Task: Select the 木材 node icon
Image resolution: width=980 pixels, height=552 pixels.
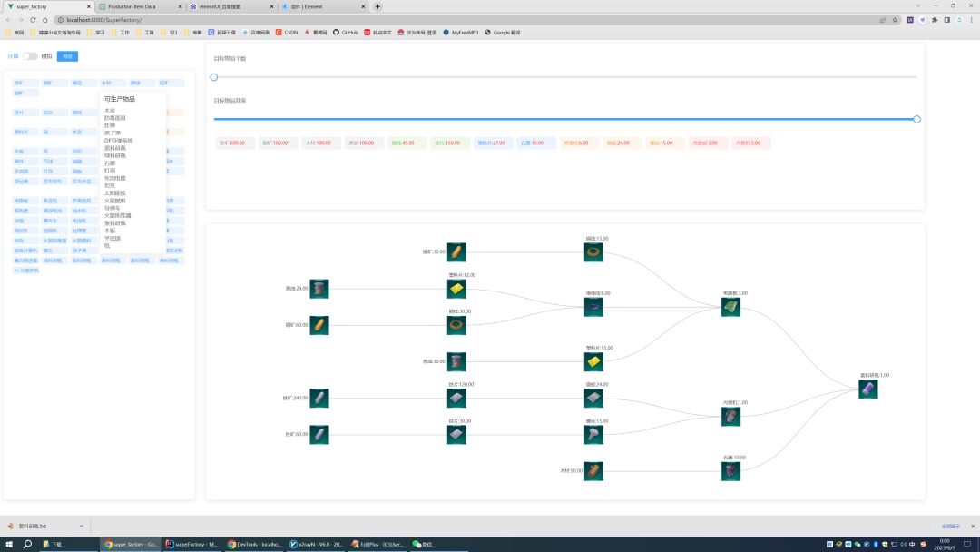Action: point(593,471)
